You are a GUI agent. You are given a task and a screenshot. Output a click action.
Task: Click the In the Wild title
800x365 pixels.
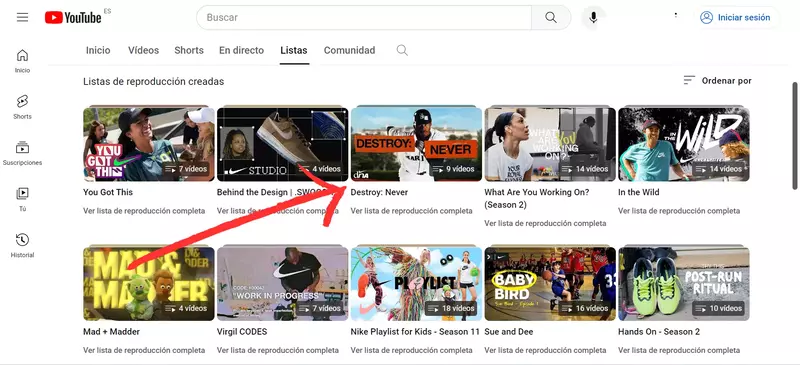click(639, 192)
